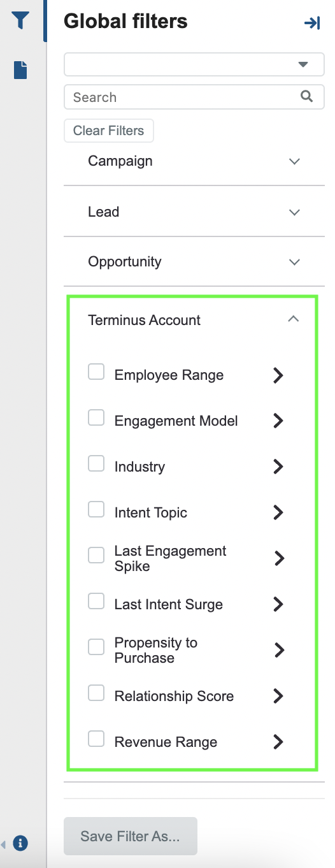This screenshot has width=335, height=868.
Task: Open Last Intent Surge options arrow
Action: coord(278,604)
